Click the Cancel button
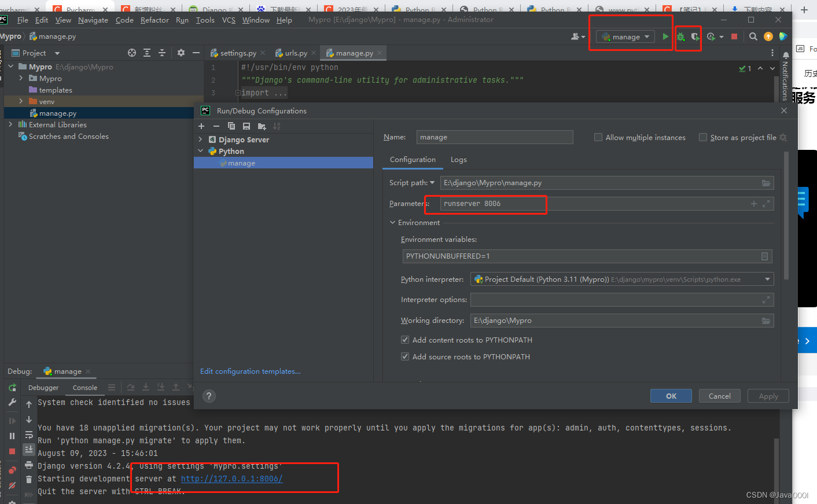The image size is (817, 504). point(719,396)
